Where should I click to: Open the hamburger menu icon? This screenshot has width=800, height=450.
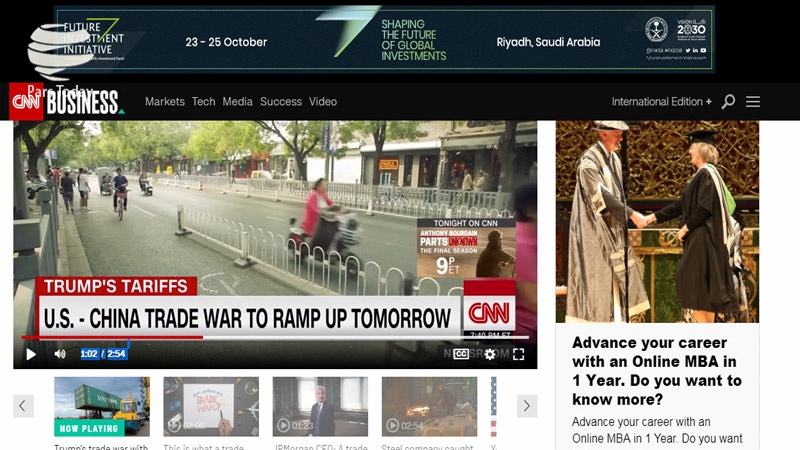click(753, 102)
